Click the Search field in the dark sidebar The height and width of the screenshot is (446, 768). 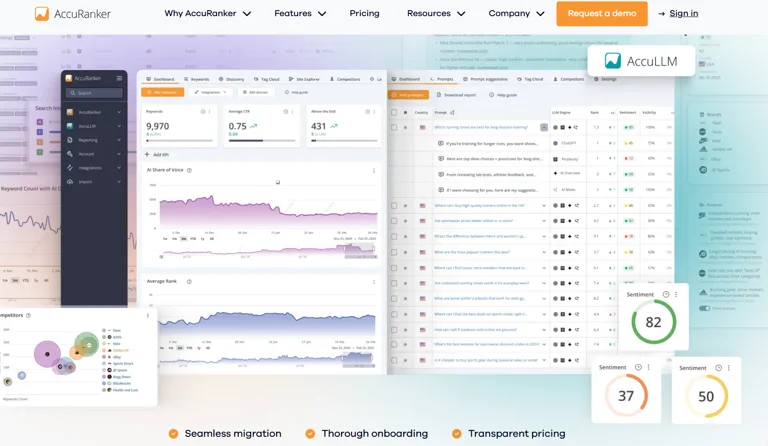(94, 93)
